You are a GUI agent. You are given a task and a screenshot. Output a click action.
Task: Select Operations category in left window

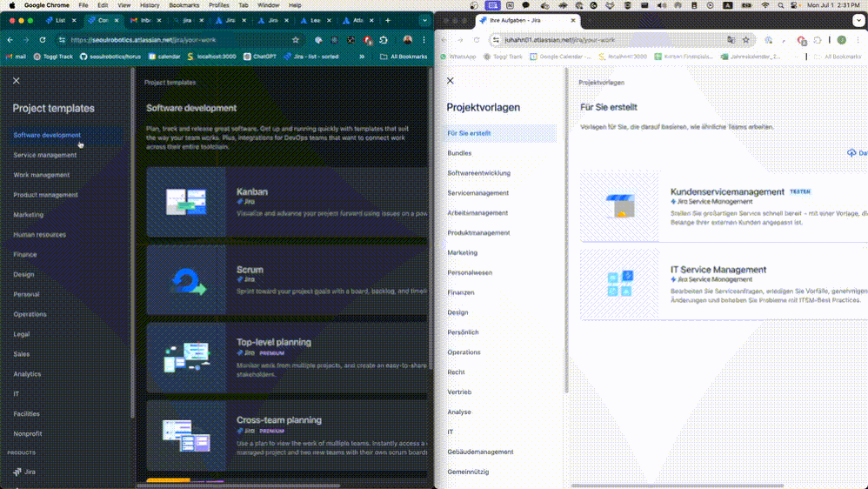click(x=30, y=314)
